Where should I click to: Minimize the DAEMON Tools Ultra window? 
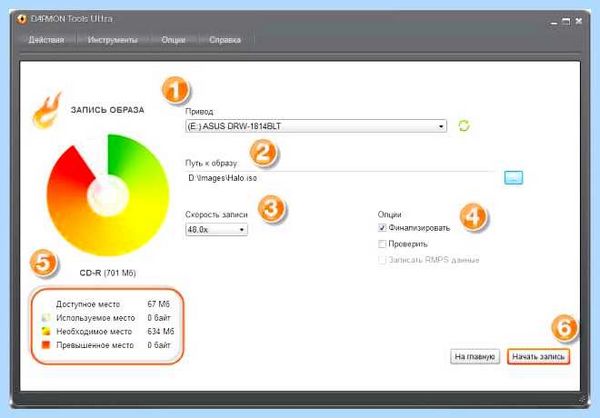[554, 22]
